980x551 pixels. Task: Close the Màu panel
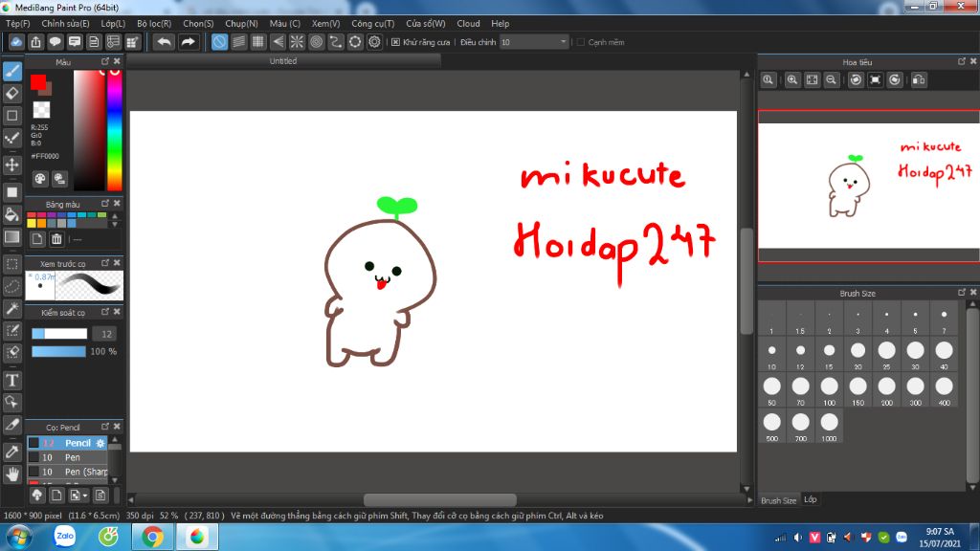point(117,61)
